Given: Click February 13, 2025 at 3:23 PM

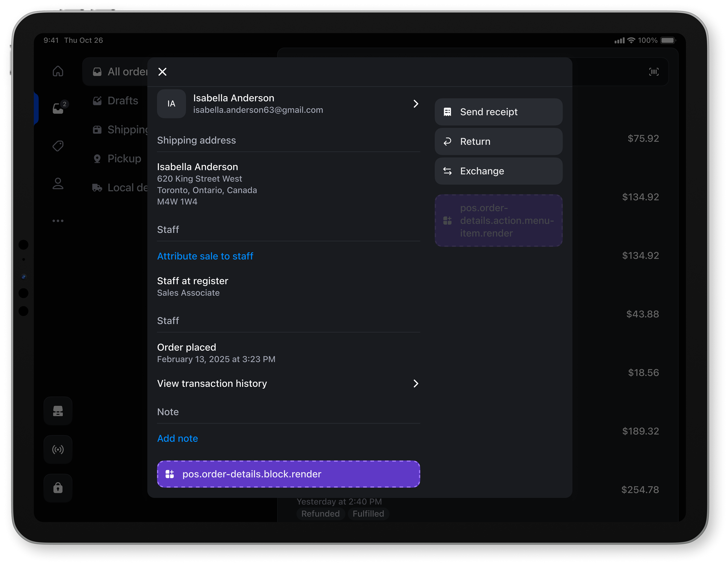Looking at the screenshot, I should pos(216,359).
